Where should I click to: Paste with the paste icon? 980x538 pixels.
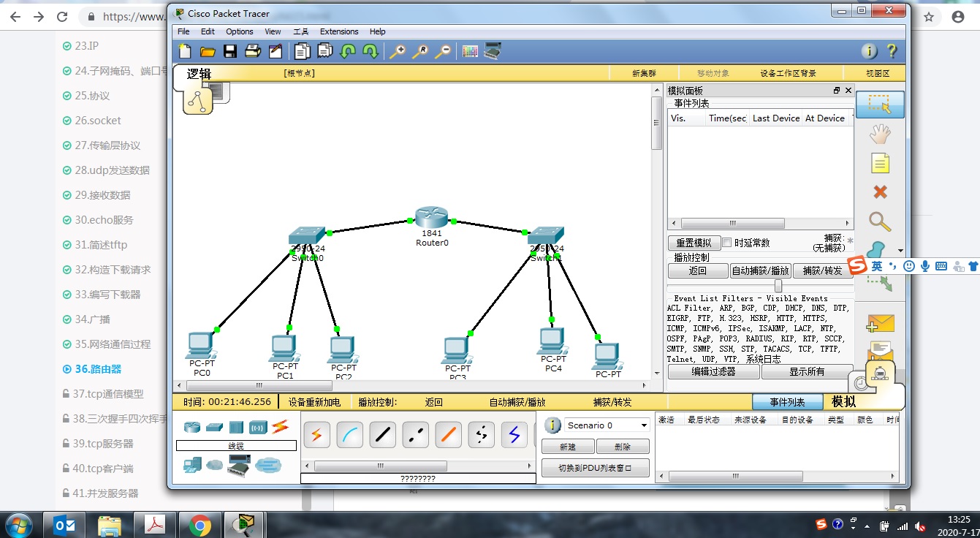(x=324, y=51)
